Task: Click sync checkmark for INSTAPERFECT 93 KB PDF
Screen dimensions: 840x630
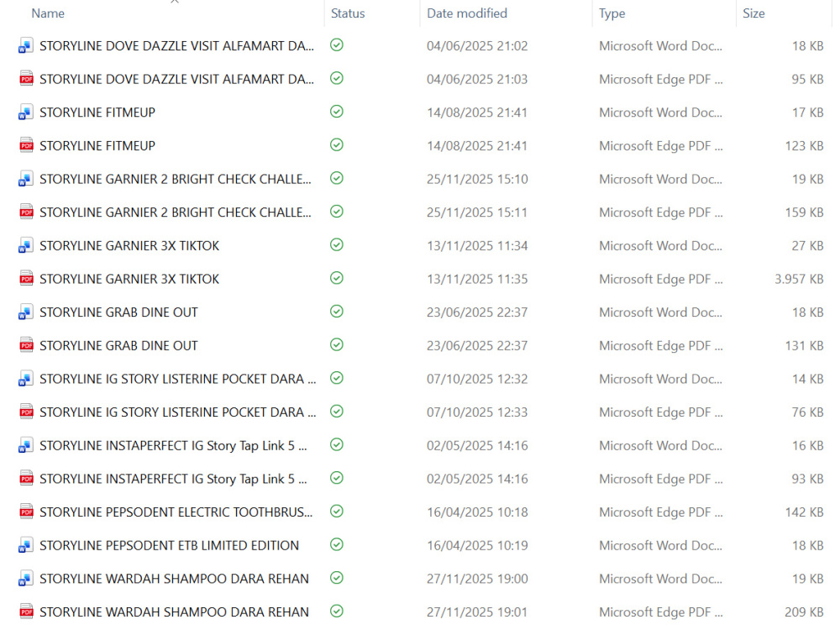Action: (337, 478)
